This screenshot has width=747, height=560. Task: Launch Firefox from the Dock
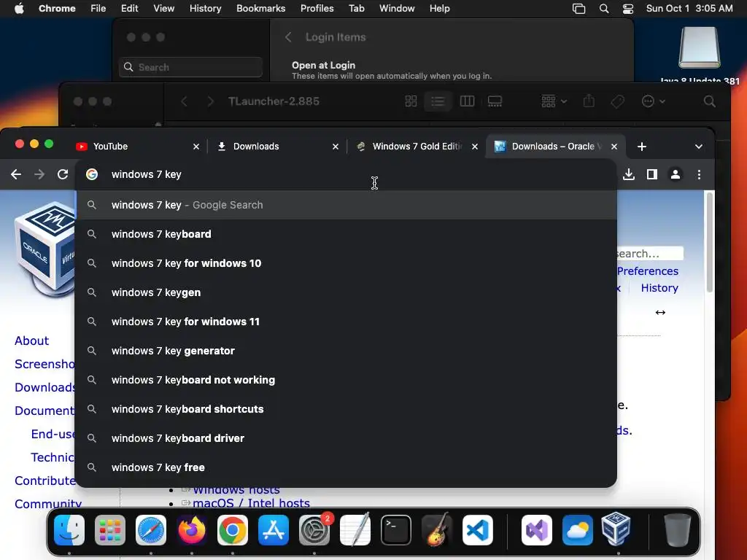[192, 530]
